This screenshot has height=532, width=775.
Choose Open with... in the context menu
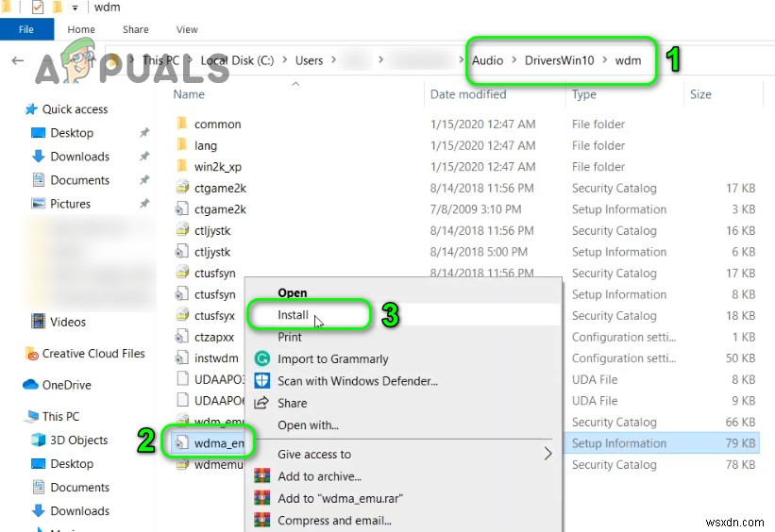coord(308,425)
